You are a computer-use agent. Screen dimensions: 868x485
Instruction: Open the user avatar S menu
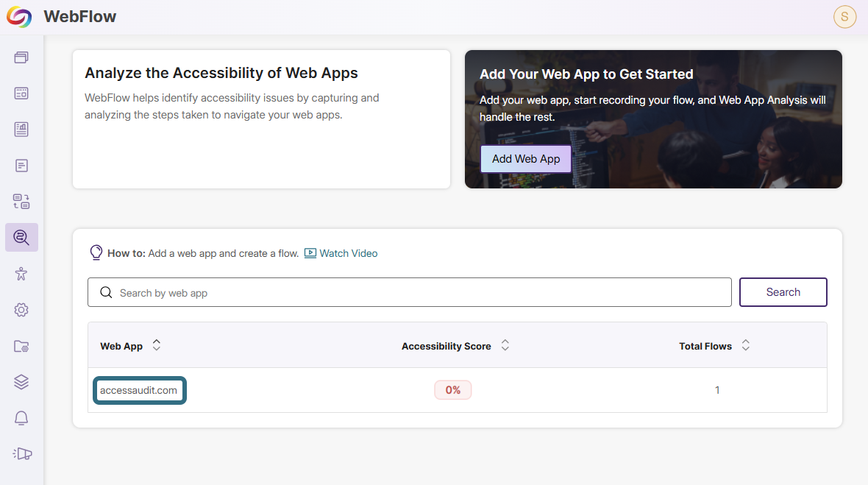(x=844, y=17)
